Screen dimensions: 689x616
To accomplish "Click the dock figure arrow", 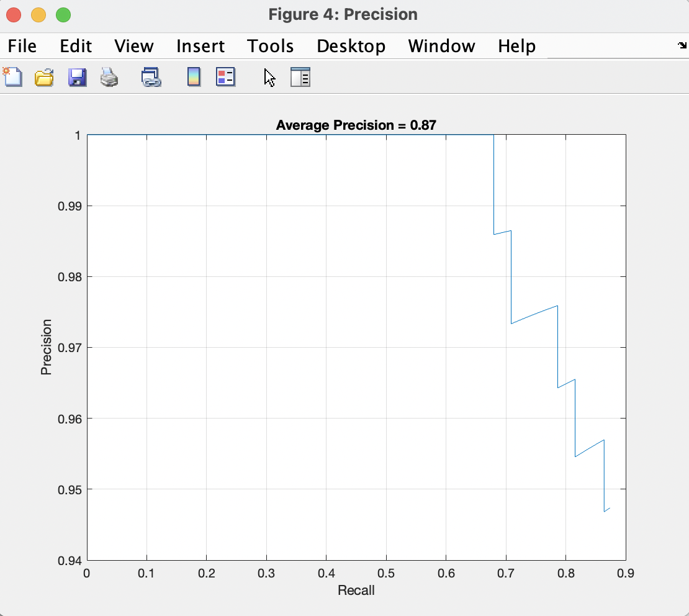I will [x=682, y=45].
